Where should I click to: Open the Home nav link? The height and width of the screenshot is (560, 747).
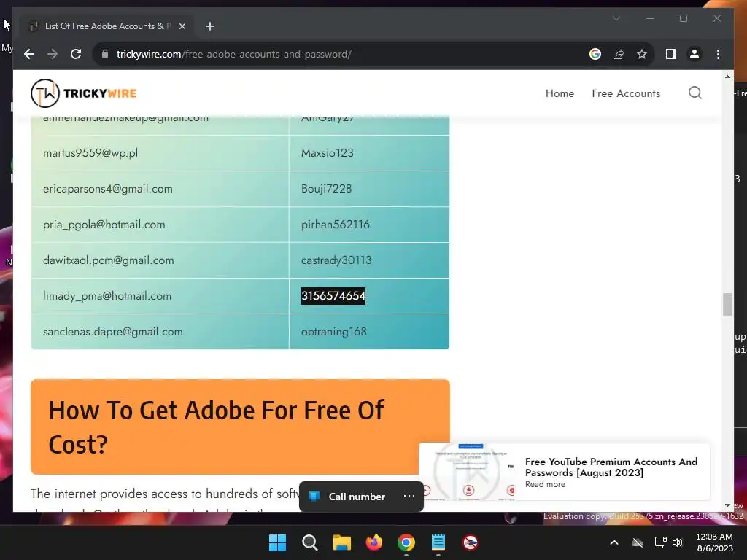[x=560, y=93]
